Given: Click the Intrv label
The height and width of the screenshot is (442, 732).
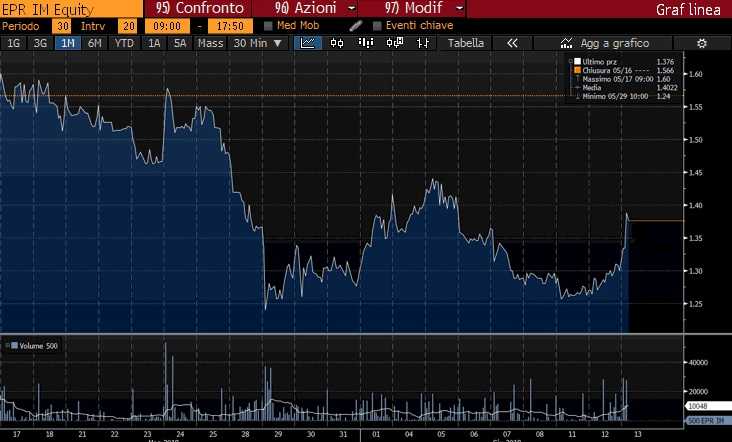Looking at the screenshot, I should pyautogui.click(x=93, y=26).
